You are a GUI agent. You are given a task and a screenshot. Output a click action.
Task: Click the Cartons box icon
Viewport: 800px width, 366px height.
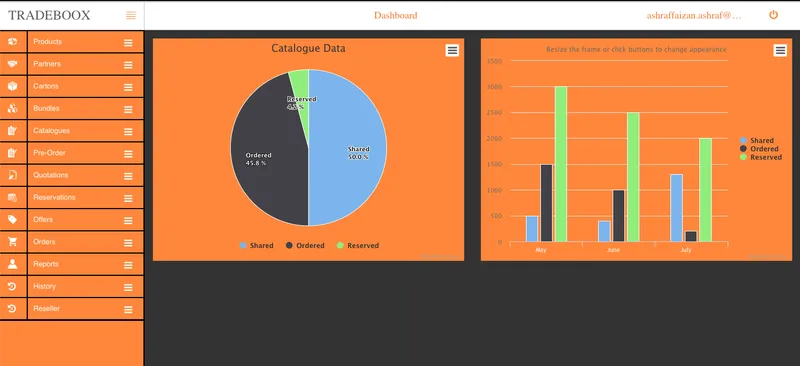[13, 86]
